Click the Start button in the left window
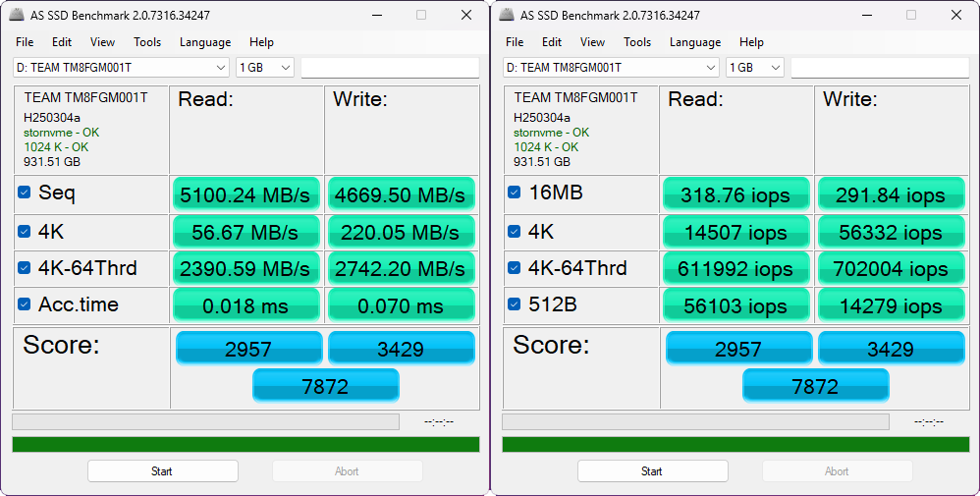The width and height of the screenshot is (980, 496). click(162, 471)
